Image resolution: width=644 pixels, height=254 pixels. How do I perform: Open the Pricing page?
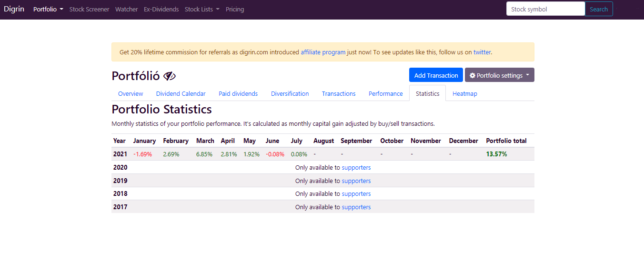(x=235, y=9)
